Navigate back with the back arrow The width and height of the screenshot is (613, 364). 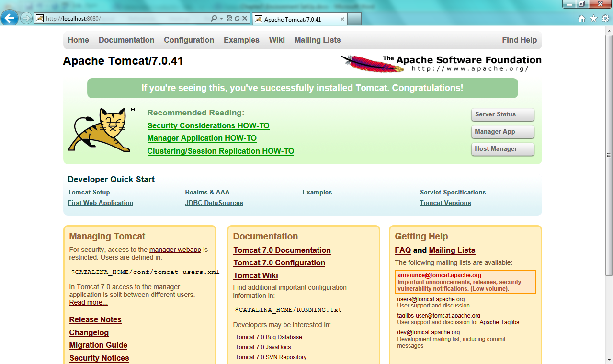[x=9, y=18]
